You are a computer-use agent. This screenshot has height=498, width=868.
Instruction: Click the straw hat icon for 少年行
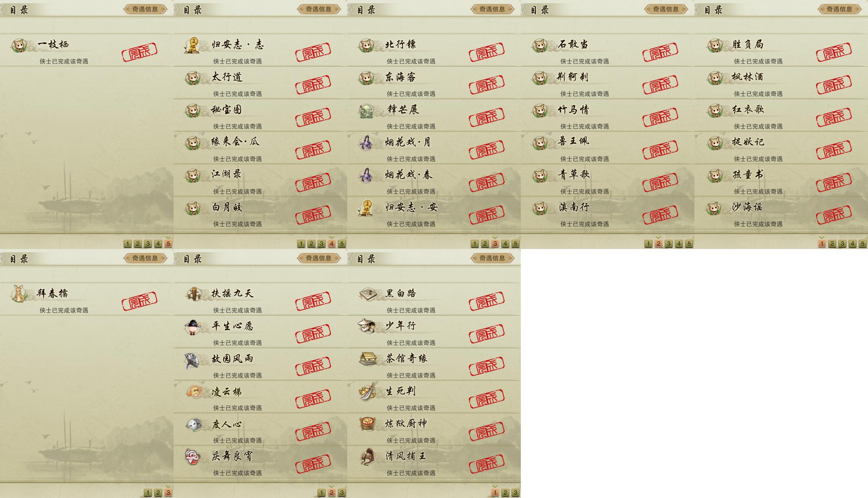pos(367,326)
